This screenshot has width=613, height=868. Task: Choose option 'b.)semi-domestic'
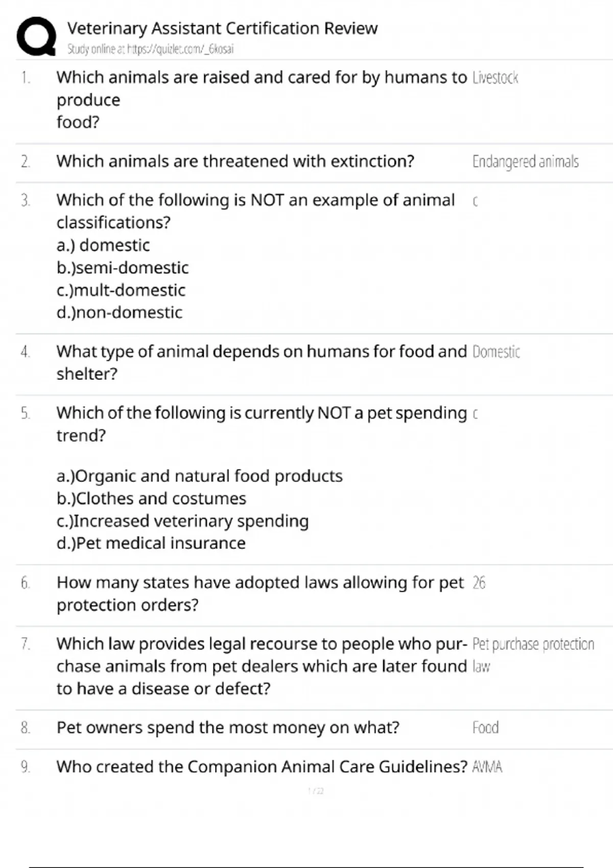123,268
